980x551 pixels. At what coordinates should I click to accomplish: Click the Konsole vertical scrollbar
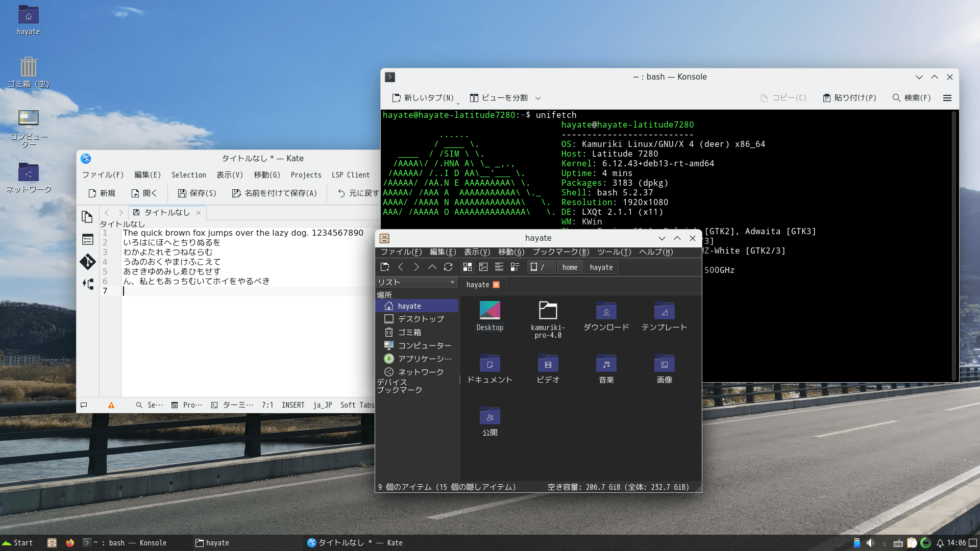tap(953, 245)
